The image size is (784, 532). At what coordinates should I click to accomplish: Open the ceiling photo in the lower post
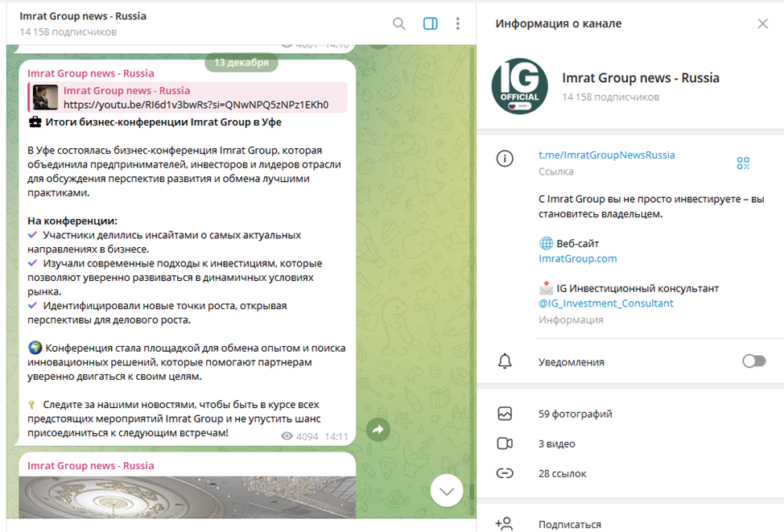tap(187, 497)
